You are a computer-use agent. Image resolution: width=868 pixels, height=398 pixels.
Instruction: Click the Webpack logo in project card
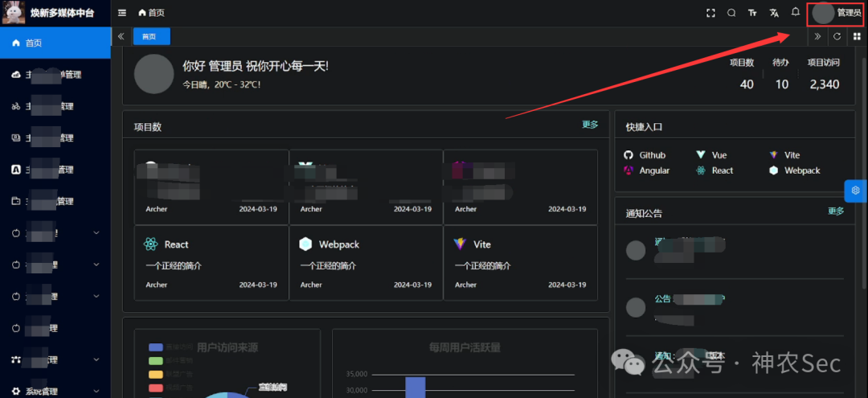click(x=305, y=244)
